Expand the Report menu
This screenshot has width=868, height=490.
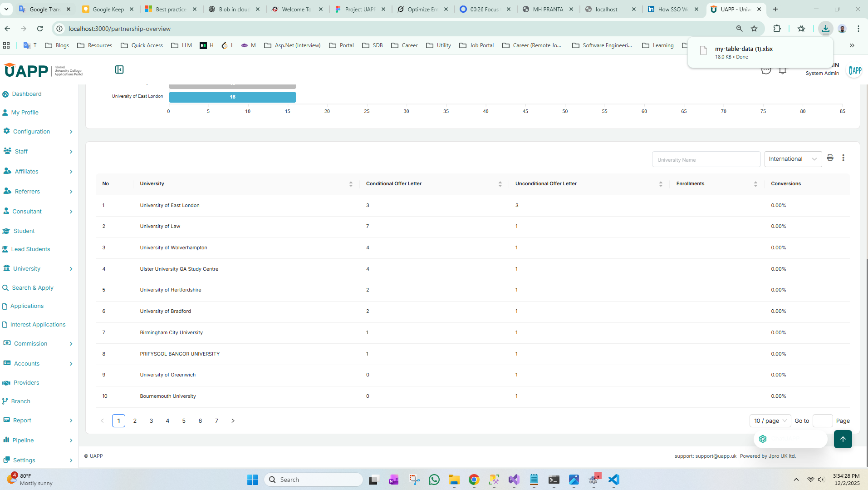pyautogui.click(x=39, y=421)
